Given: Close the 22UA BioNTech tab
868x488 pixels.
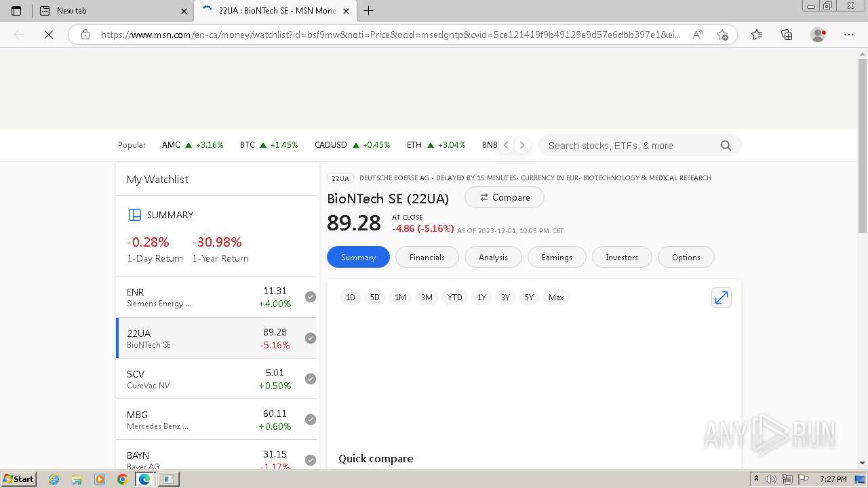Looking at the screenshot, I should click(x=347, y=11).
